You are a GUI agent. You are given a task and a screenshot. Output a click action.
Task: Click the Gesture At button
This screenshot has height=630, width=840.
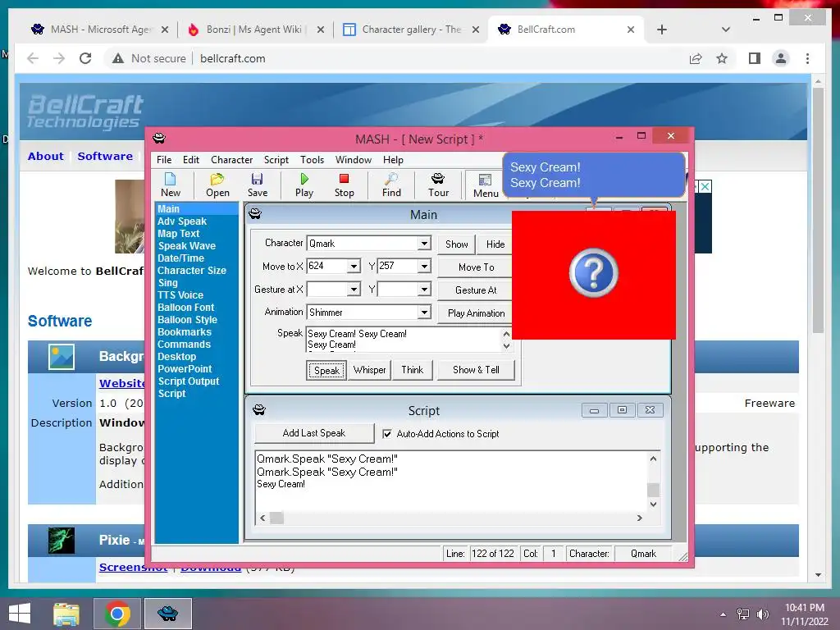pos(476,290)
